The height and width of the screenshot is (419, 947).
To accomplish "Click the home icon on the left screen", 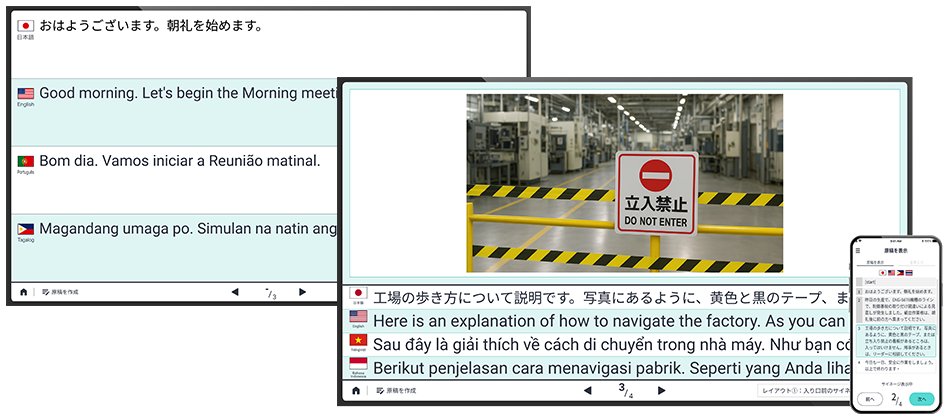I will (23, 292).
